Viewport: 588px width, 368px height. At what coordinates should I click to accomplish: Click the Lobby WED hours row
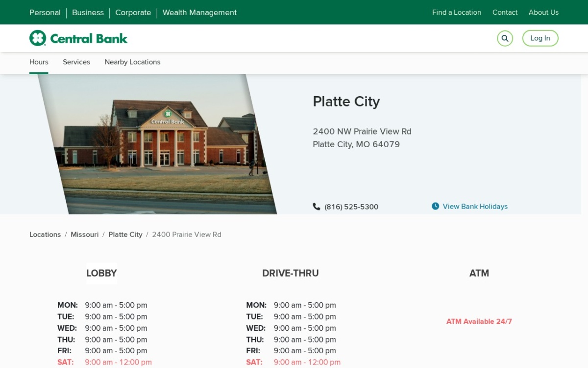[x=102, y=328]
